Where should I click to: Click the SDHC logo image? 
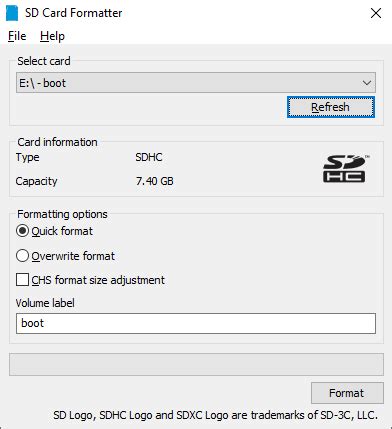(x=346, y=169)
